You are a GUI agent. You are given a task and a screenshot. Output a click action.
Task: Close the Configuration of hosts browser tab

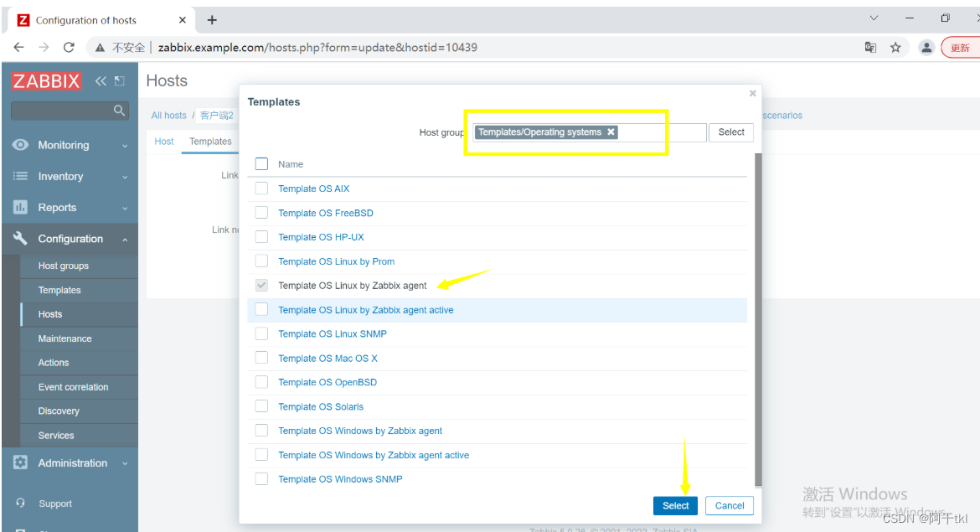183,20
